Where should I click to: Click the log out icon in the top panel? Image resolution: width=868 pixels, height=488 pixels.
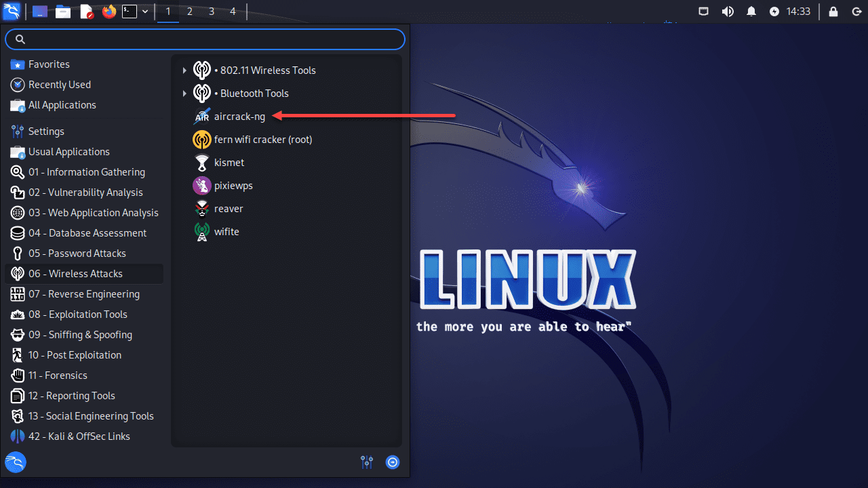856,12
